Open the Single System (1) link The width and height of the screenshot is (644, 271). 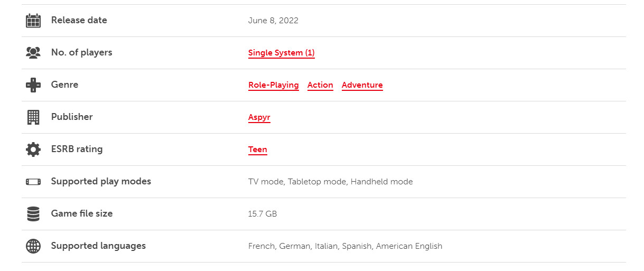point(281,53)
